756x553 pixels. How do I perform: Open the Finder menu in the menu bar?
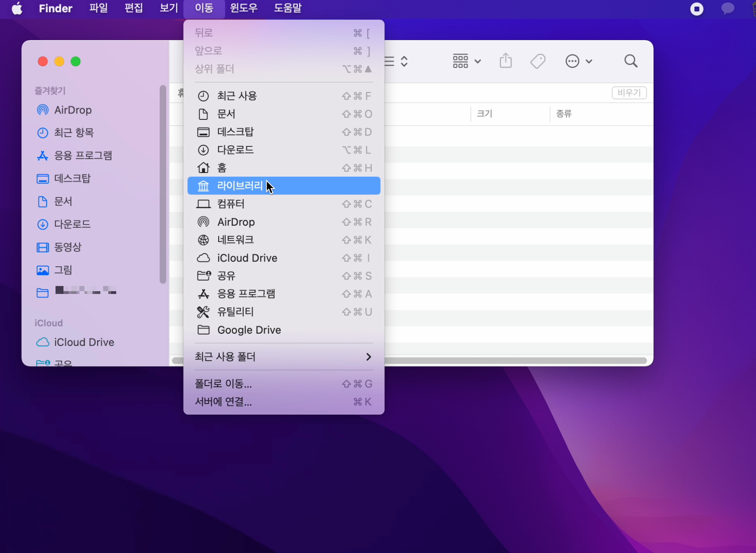56,8
